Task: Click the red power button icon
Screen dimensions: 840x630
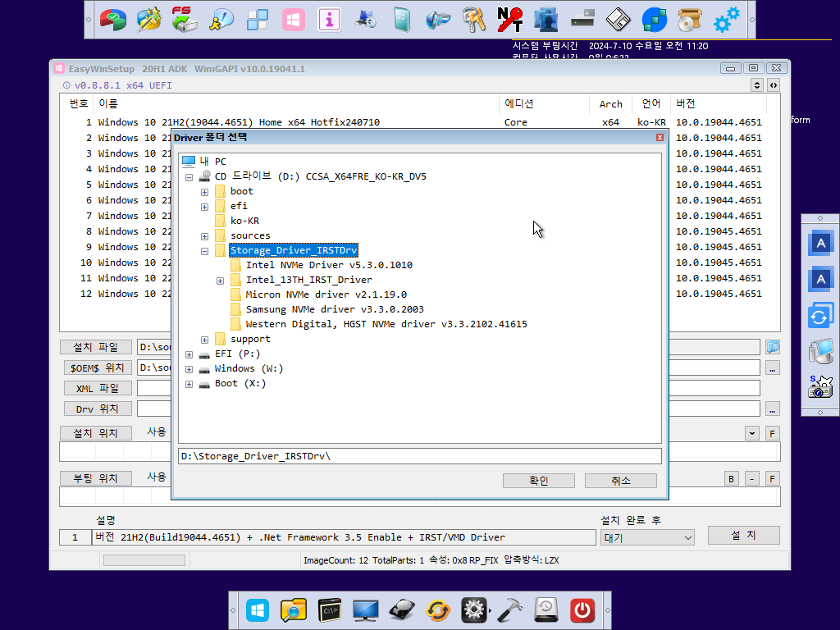Action: tap(582, 610)
